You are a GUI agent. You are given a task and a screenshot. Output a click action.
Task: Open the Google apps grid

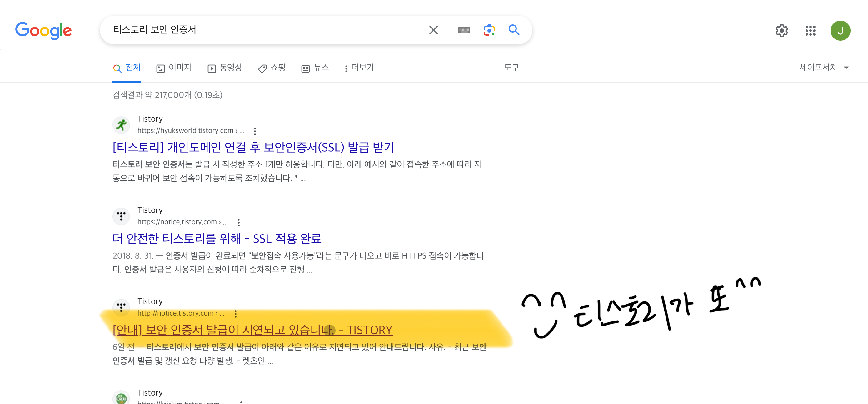point(810,31)
